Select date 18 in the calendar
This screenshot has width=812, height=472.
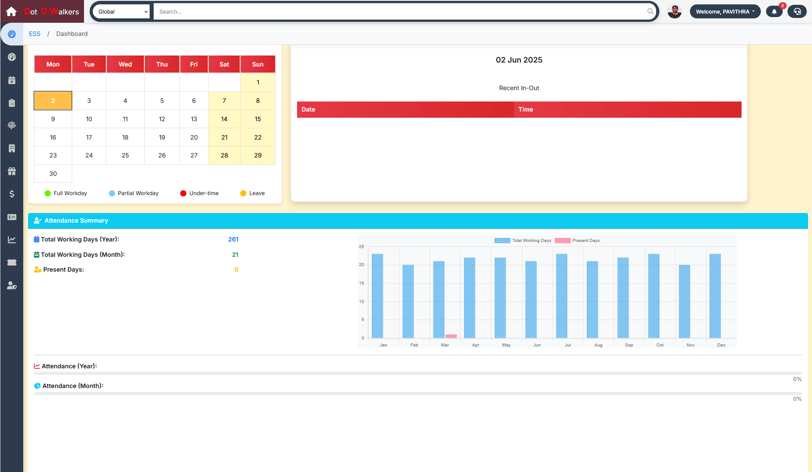125,137
